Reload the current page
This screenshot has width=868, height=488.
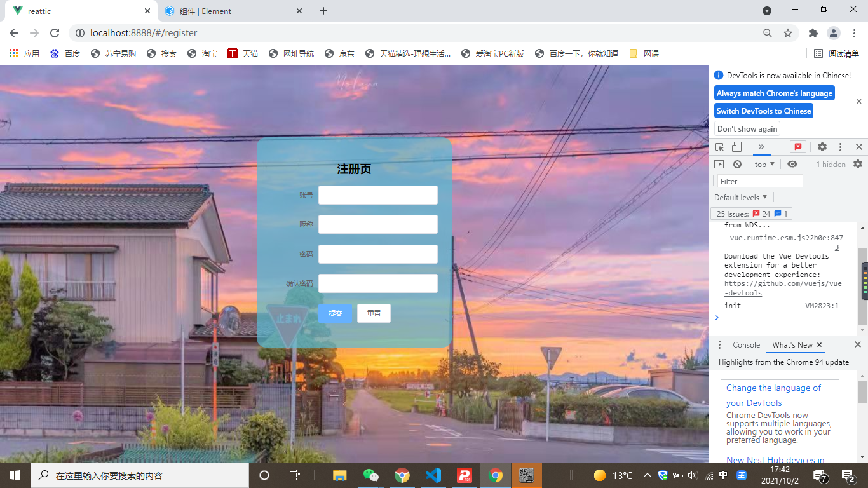55,33
